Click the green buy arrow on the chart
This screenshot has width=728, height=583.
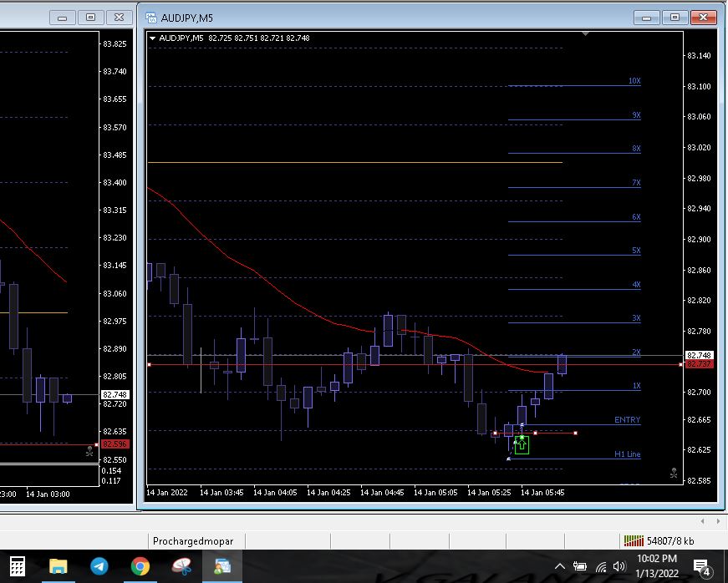pyautogui.click(x=522, y=444)
